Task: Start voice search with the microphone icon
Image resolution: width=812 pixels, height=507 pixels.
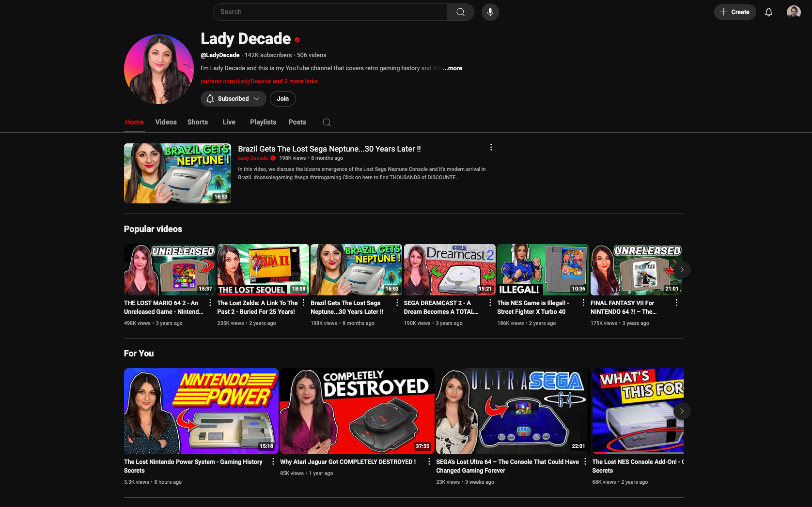Action: (x=490, y=12)
